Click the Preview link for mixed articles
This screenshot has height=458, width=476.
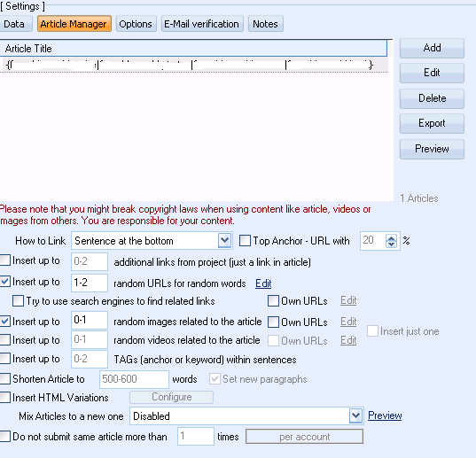(385, 415)
